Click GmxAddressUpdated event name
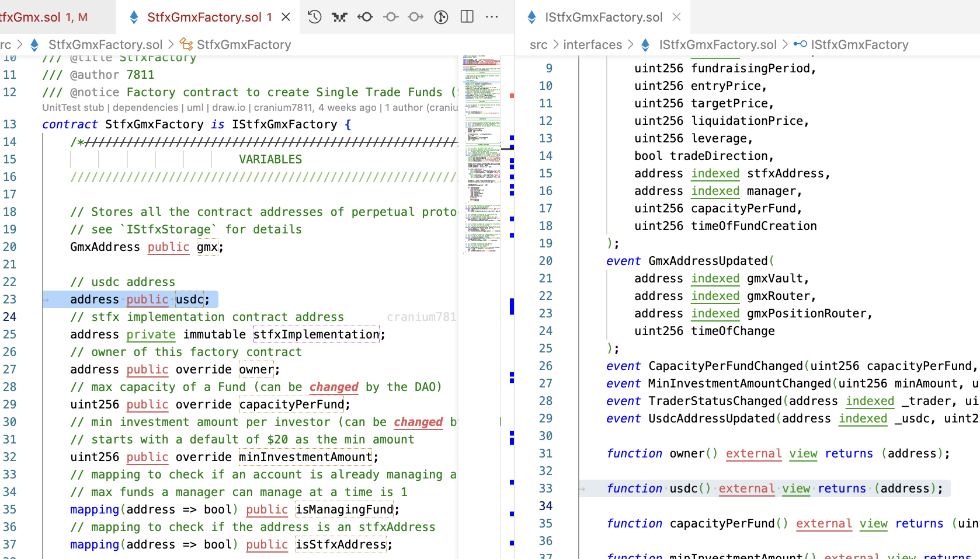 point(708,261)
